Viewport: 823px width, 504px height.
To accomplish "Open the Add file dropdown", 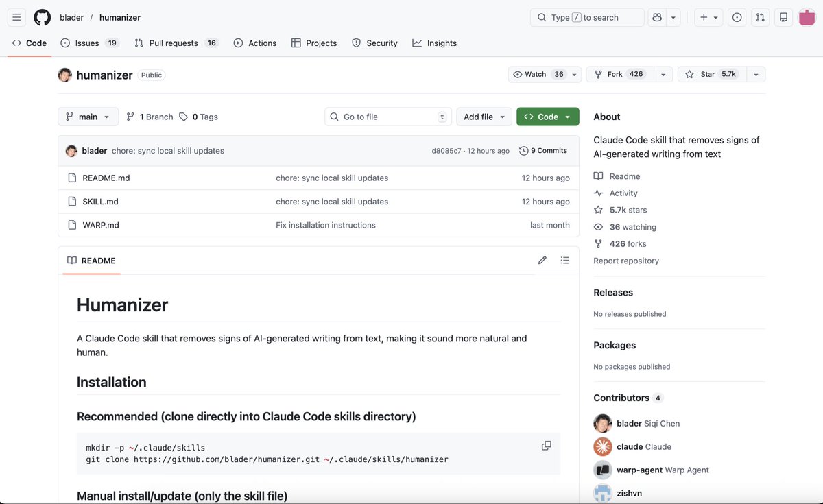I will coord(484,117).
